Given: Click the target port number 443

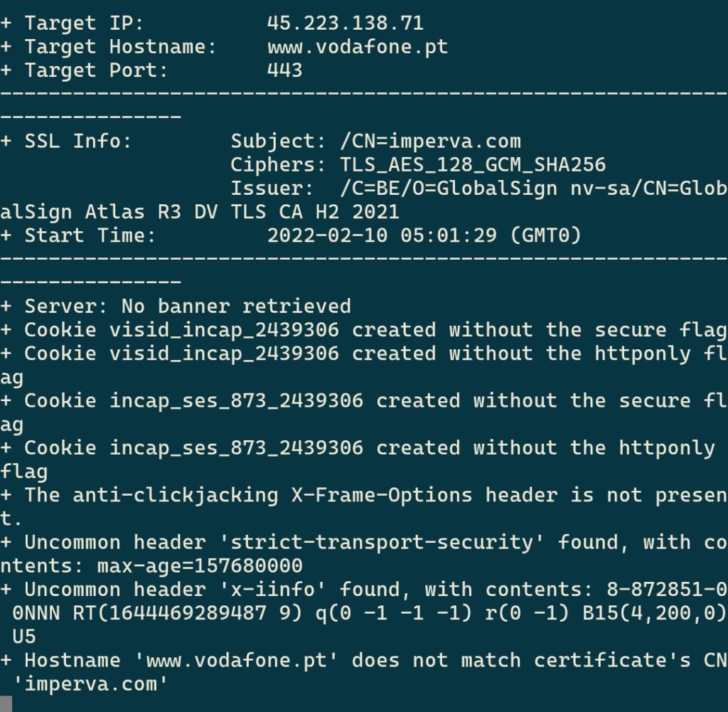Looking at the screenshot, I should [284, 70].
